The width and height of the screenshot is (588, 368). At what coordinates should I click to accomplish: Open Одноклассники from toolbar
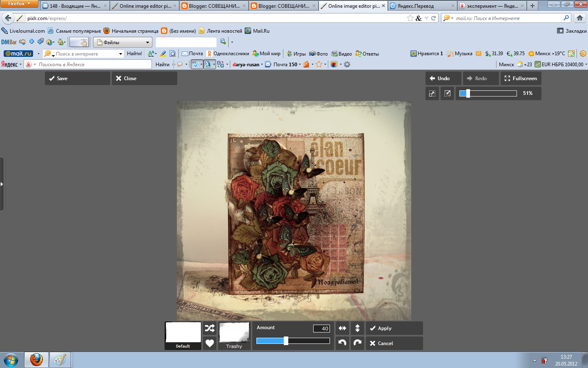[228, 54]
